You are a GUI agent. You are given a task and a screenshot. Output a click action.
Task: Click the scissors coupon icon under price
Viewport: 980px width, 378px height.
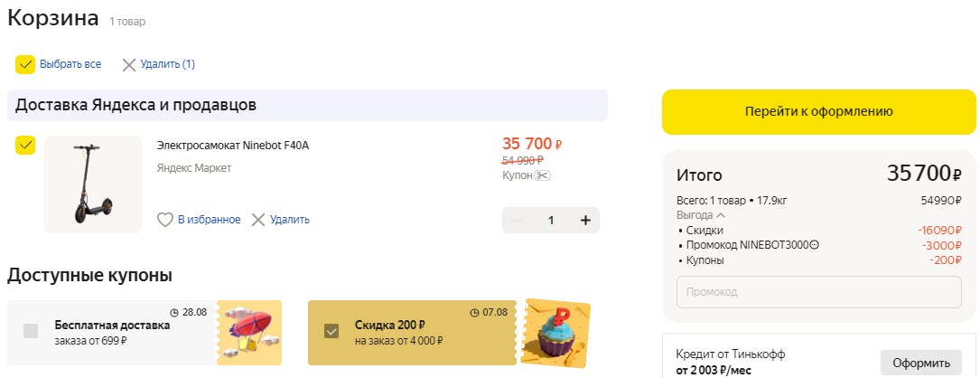(542, 175)
